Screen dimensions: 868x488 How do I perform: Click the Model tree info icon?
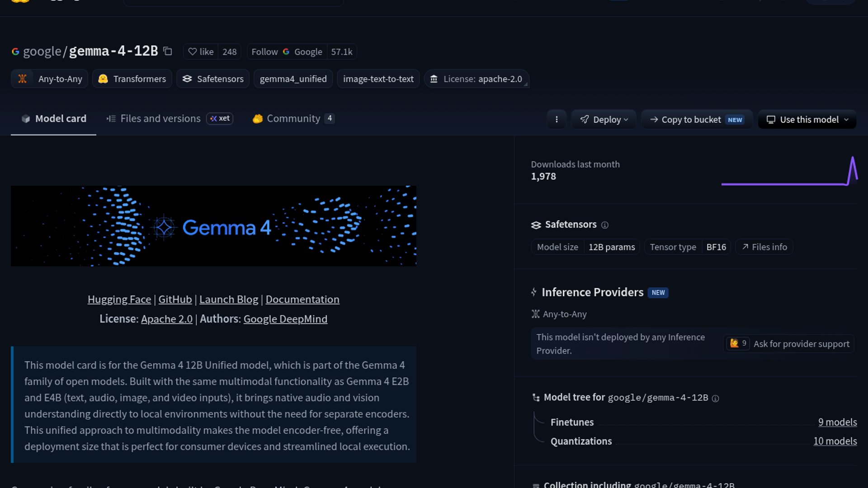point(715,399)
